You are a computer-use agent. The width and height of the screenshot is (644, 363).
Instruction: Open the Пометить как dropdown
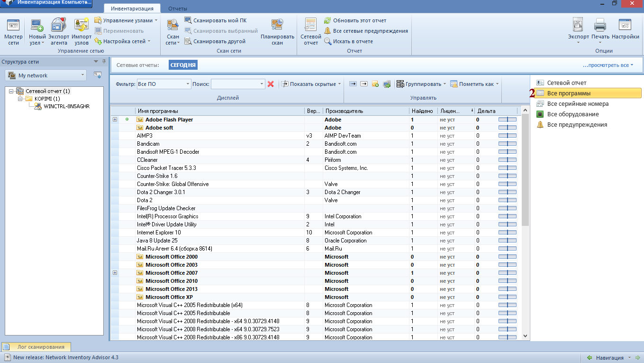click(x=474, y=84)
